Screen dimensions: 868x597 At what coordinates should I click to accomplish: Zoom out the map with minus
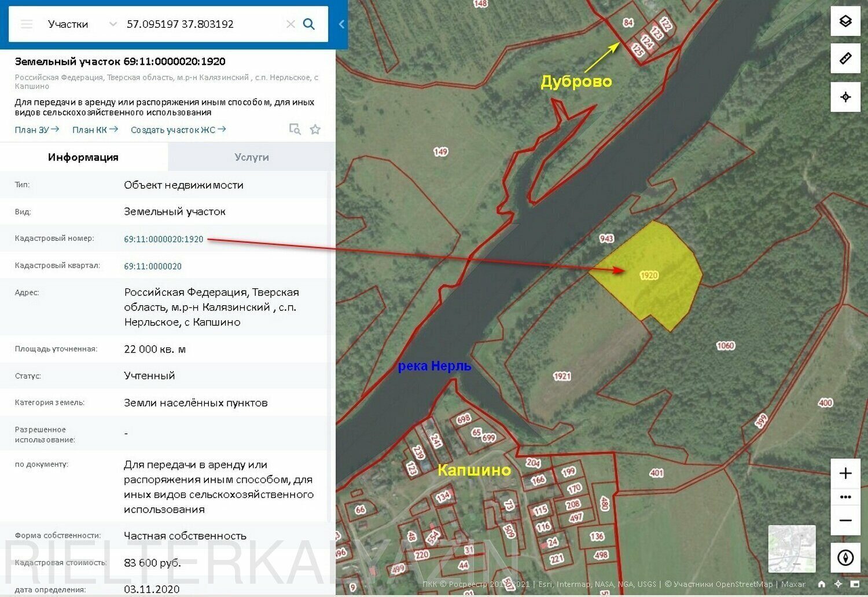pyautogui.click(x=845, y=521)
